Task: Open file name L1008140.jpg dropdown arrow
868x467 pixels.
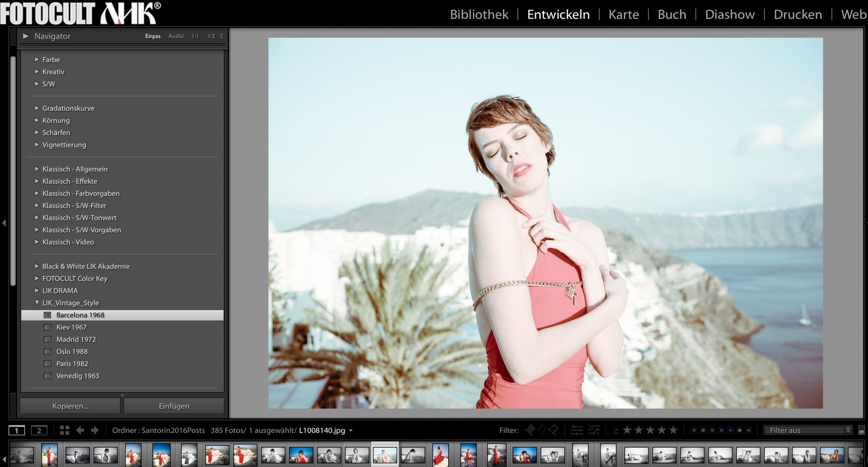Action: [351, 431]
